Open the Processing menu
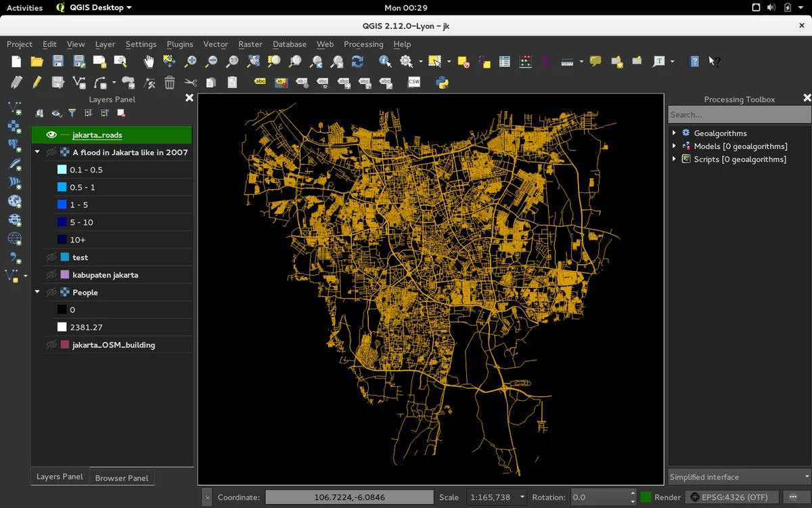This screenshot has height=508, width=812. [363, 44]
